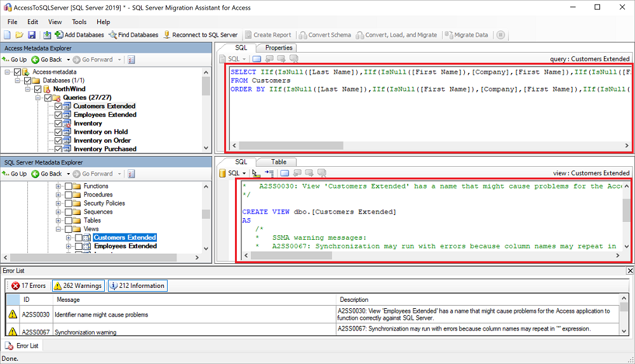Collapse the Queries (27/27) tree node

38,98
